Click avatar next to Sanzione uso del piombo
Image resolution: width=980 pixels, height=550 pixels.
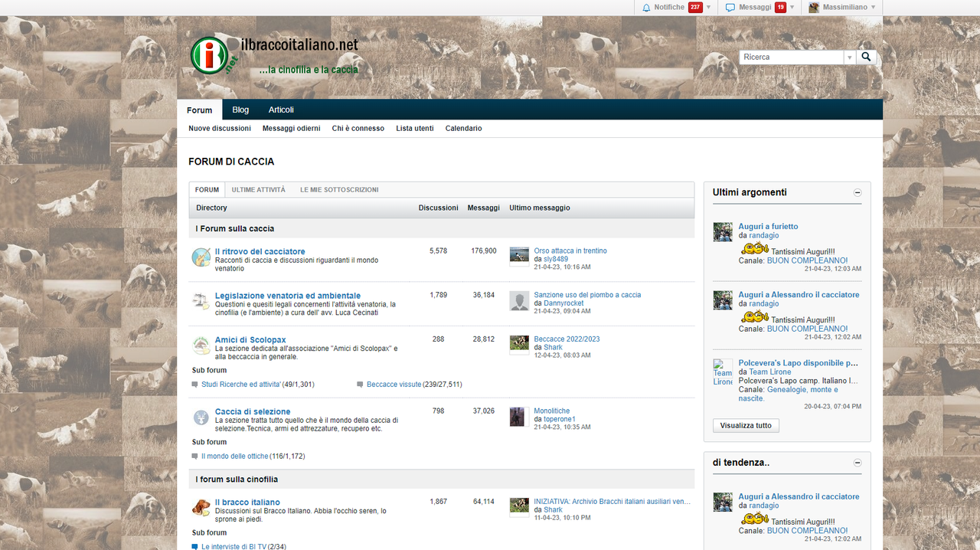(519, 301)
